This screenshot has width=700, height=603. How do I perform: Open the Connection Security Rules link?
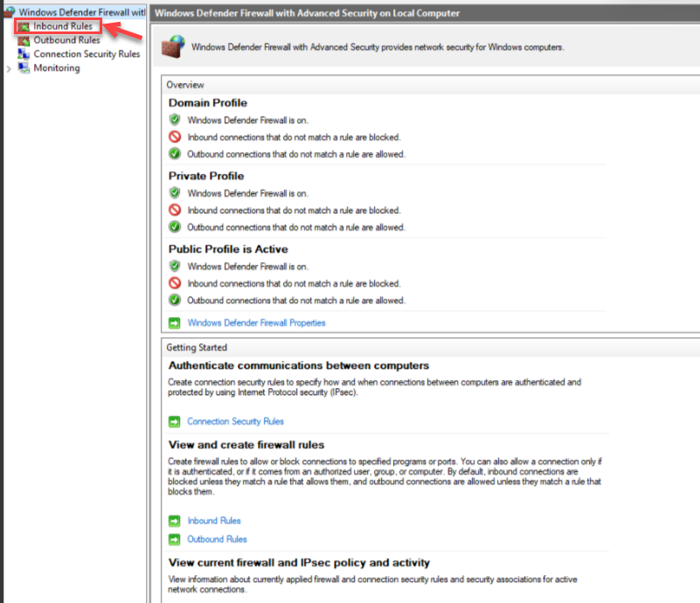pyautogui.click(x=235, y=421)
